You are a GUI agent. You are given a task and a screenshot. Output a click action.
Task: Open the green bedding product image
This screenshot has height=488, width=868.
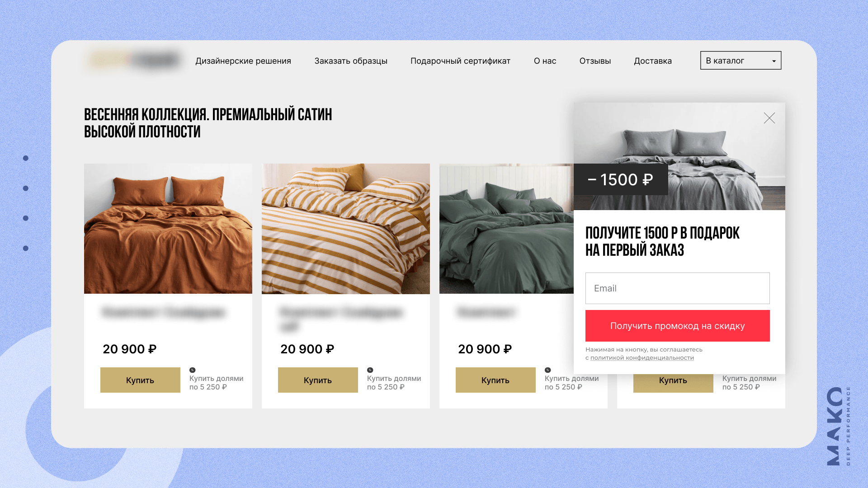click(x=506, y=229)
